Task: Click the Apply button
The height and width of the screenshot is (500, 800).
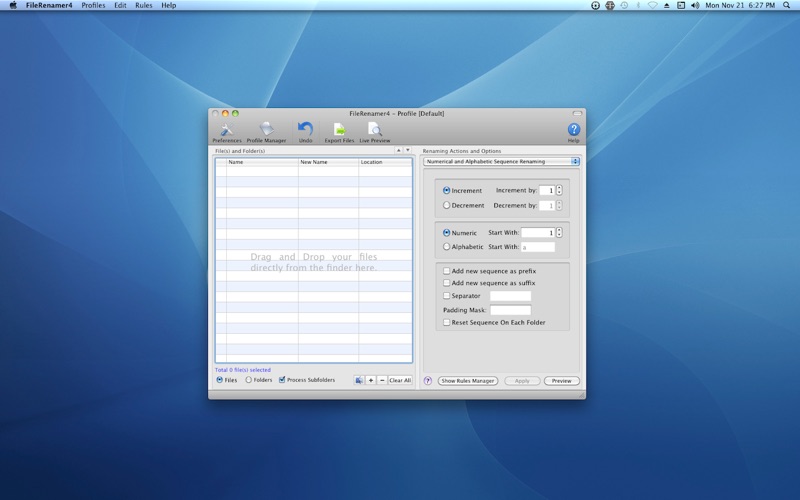Action: pyautogui.click(x=522, y=381)
